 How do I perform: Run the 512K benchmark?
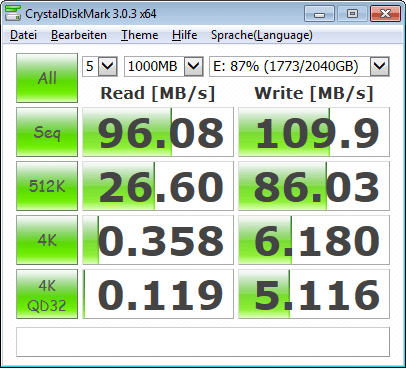tap(47, 186)
